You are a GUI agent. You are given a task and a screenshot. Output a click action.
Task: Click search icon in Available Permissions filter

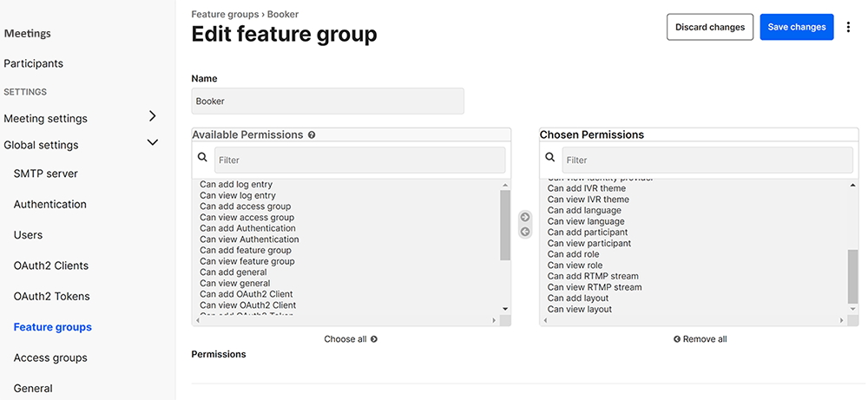(x=202, y=158)
